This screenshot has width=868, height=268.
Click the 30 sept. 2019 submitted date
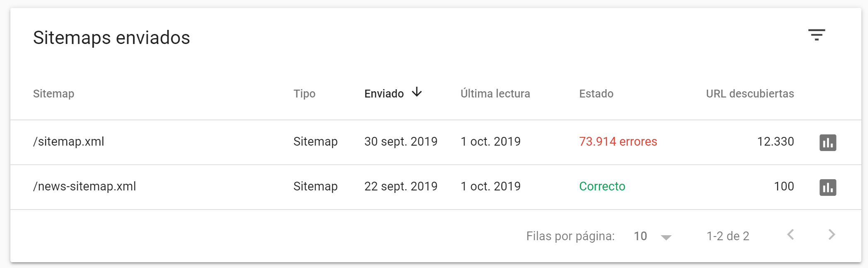pyautogui.click(x=401, y=141)
